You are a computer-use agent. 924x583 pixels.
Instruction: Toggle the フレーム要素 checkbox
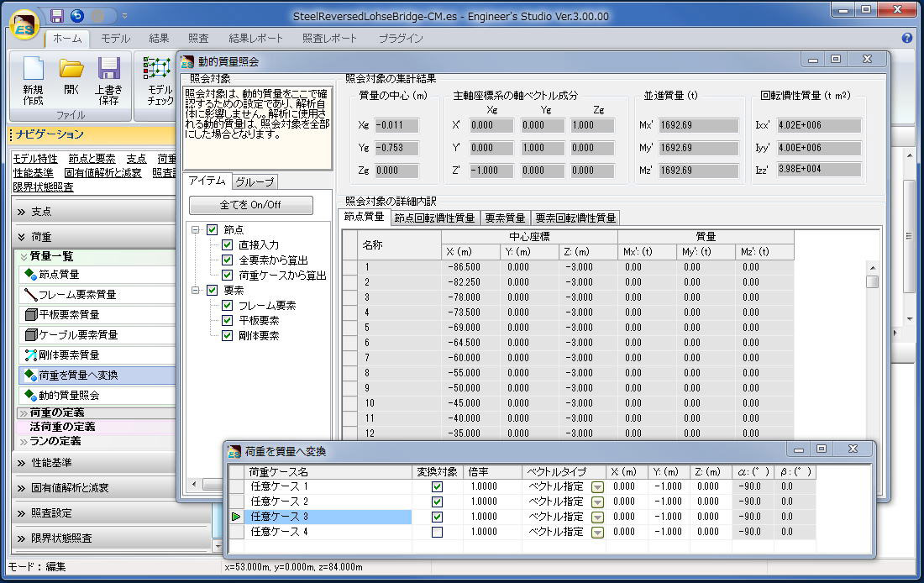[227, 305]
